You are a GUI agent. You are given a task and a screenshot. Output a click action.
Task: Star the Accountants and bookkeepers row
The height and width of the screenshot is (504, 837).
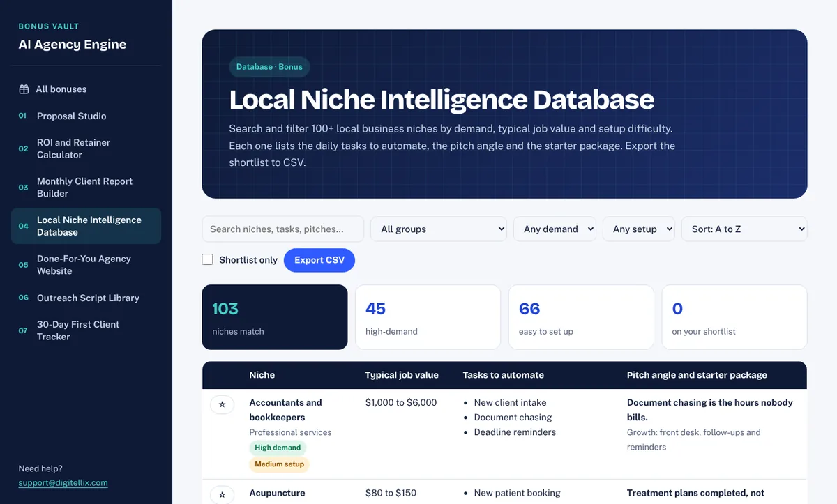click(222, 404)
